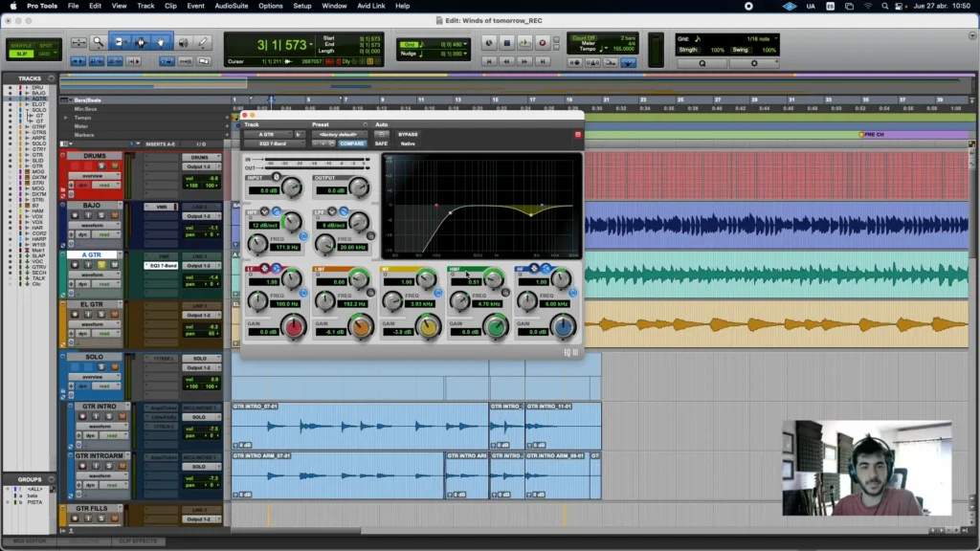980x551 pixels.
Task: Enable SHUFFLE edit mode
Action: 21,46
